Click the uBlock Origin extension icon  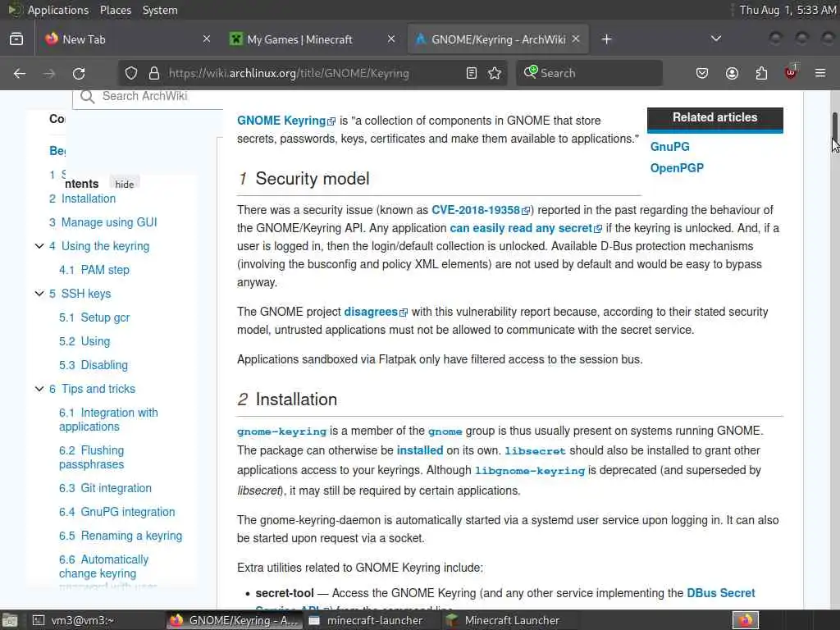791,72
